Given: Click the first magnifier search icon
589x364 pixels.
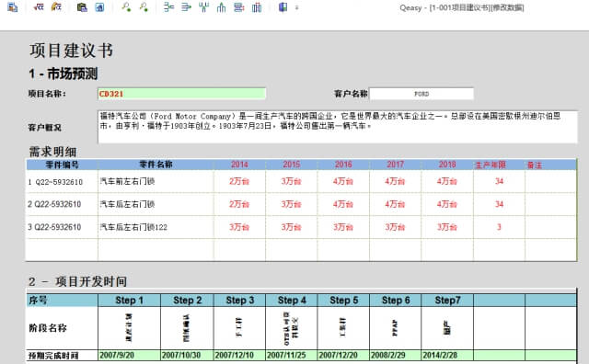Looking at the screenshot, I should coord(126,7).
